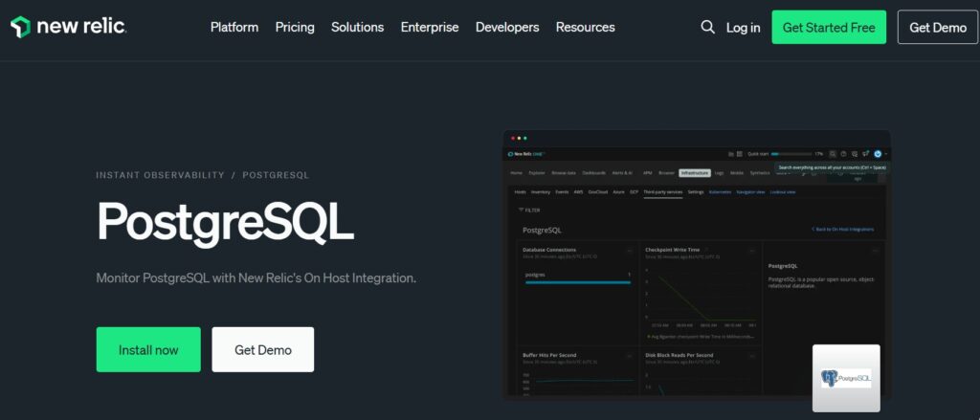Go to the Pricing page
The image size is (980, 420).
(x=295, y=27)
